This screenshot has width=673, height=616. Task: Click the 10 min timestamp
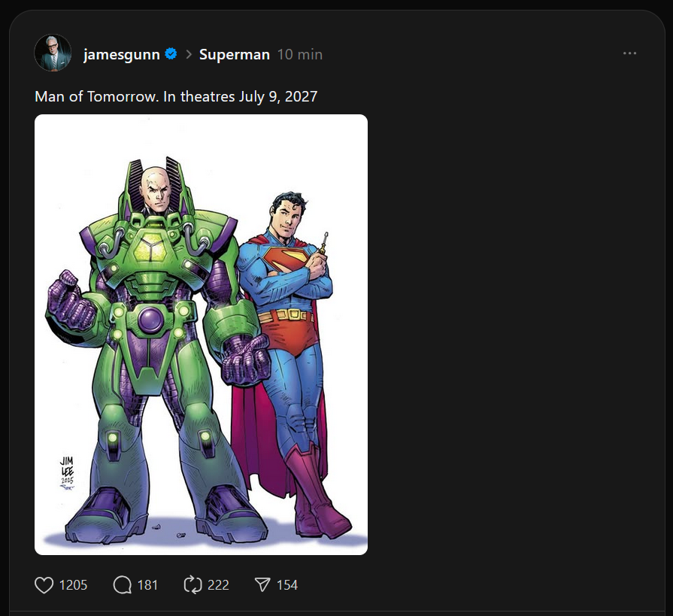click(x=299, y=54)
